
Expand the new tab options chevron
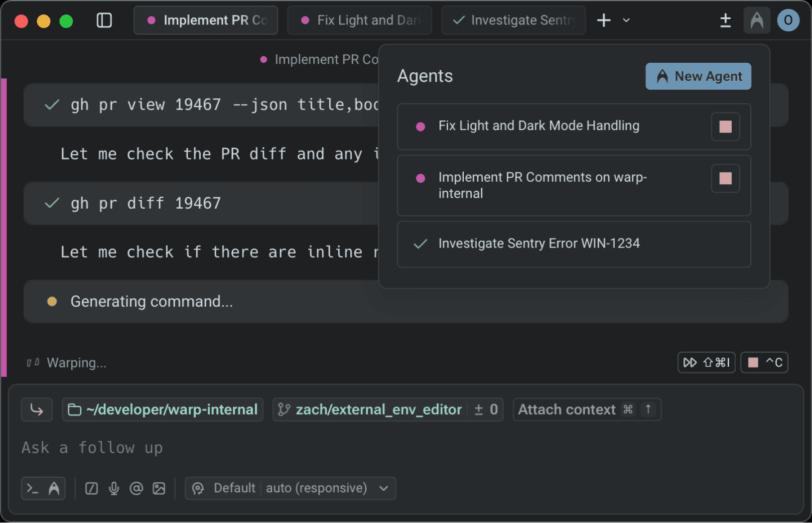[x=627, y=20]
